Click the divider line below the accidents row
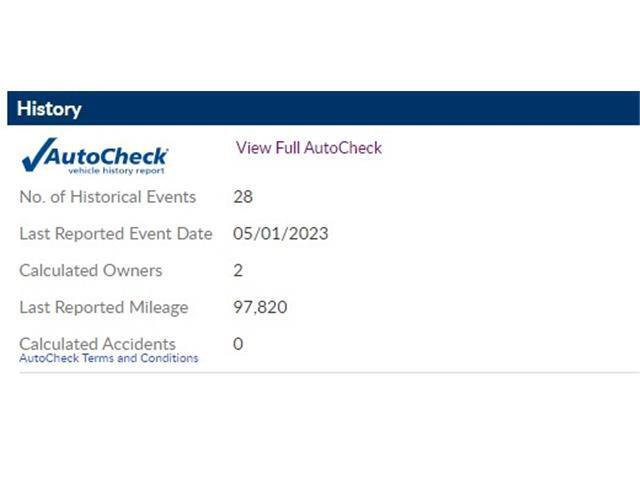 329,372
